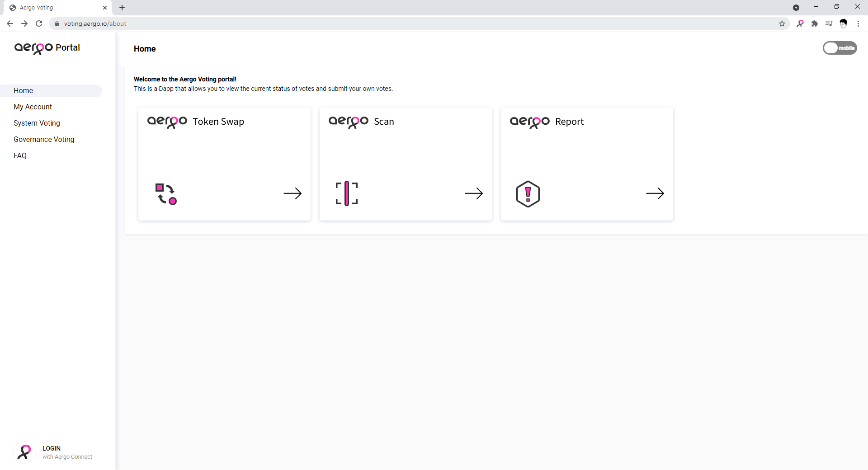868x470 pixels.
Task: Click the Aergo Portal logo
Action: [47, 48]
